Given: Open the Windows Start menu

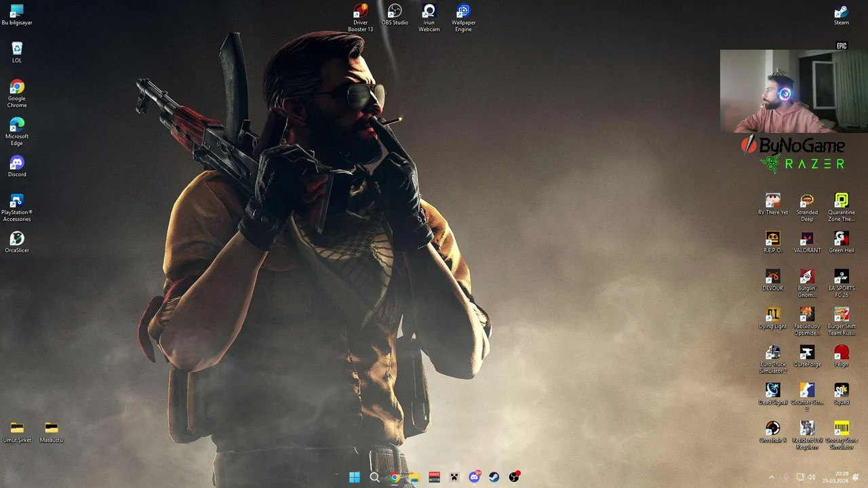Looking at the screenshot, I should tap(355, 477).
